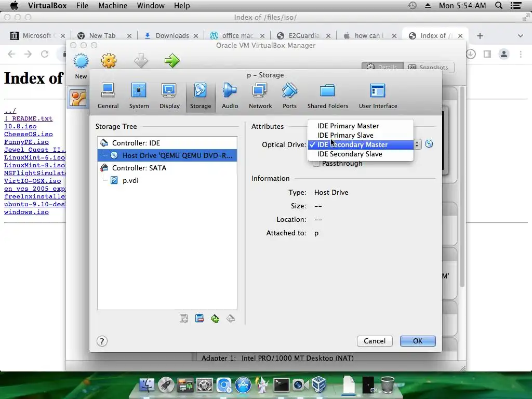This screenshot has height=399, width=532.
Task: Open the 10.8.iso link
Action: pos(20,126)
